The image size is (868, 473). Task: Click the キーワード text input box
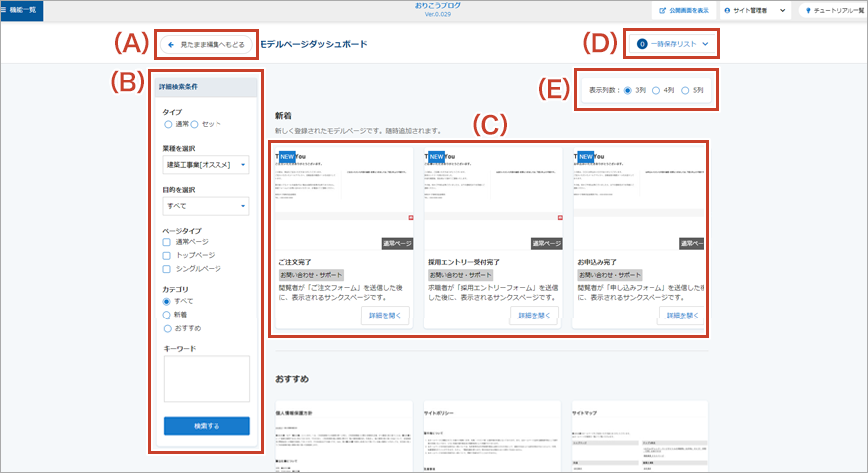pos(206,379)
